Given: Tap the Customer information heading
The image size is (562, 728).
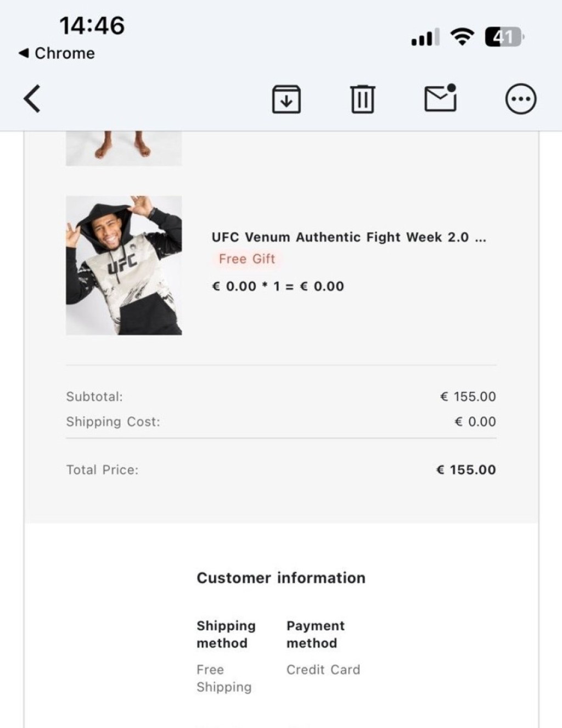Looking at the screenshot, I should pyautogui.click(x=281, y=578).
